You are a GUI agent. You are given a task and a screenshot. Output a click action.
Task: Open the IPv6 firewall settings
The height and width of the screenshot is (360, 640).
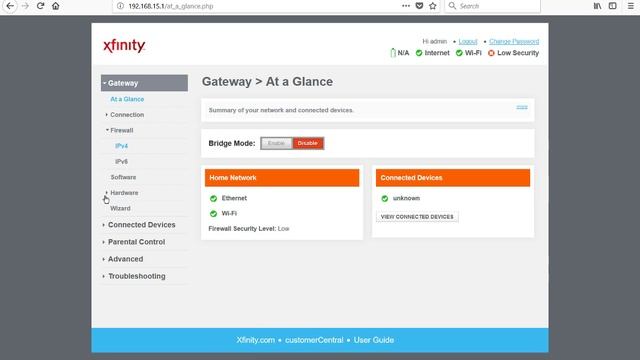121,161
